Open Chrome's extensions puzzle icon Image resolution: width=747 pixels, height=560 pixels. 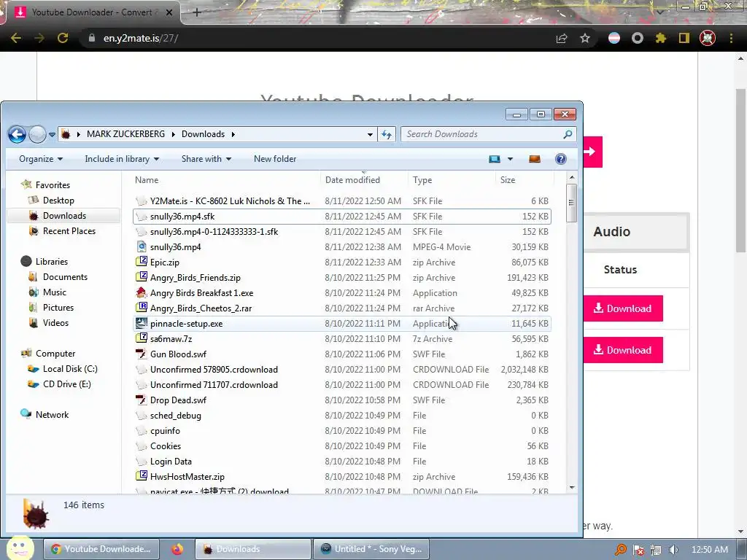[661, 39]
